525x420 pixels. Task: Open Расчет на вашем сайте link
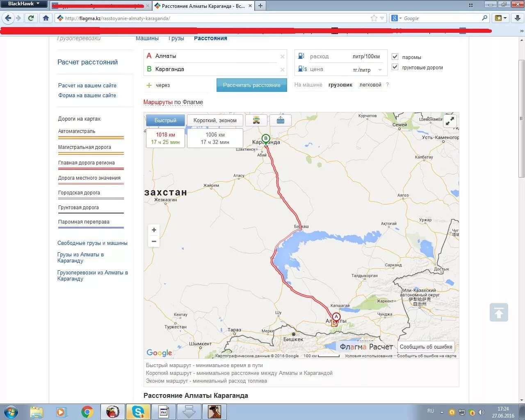(87, 85)
